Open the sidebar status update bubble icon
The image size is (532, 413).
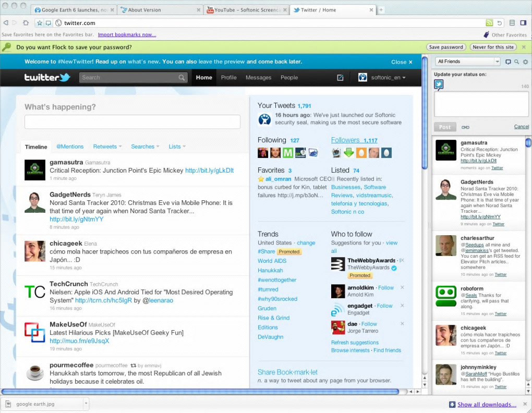[x=508, y=62]
